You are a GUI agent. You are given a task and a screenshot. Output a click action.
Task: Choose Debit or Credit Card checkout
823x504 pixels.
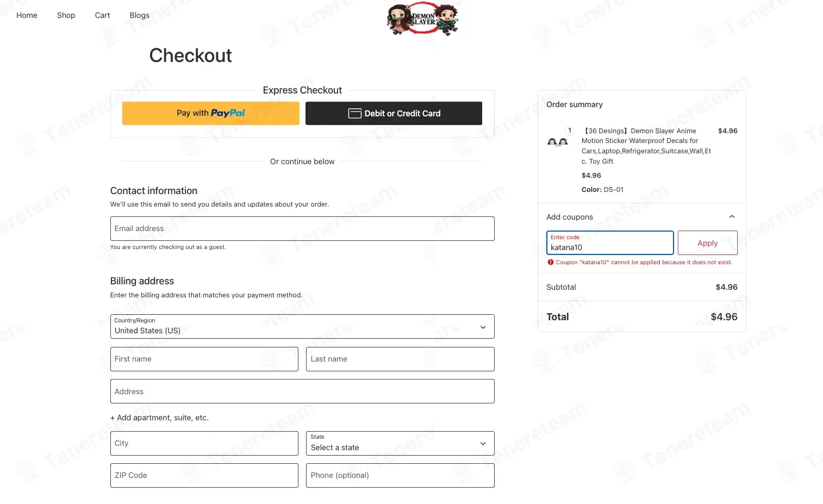coord(394,113)
